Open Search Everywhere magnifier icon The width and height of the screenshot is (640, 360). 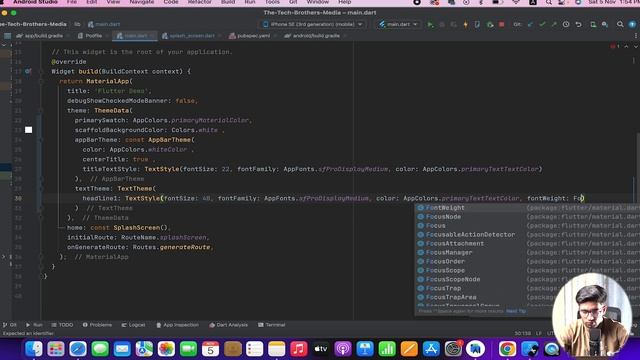(620, 24)
